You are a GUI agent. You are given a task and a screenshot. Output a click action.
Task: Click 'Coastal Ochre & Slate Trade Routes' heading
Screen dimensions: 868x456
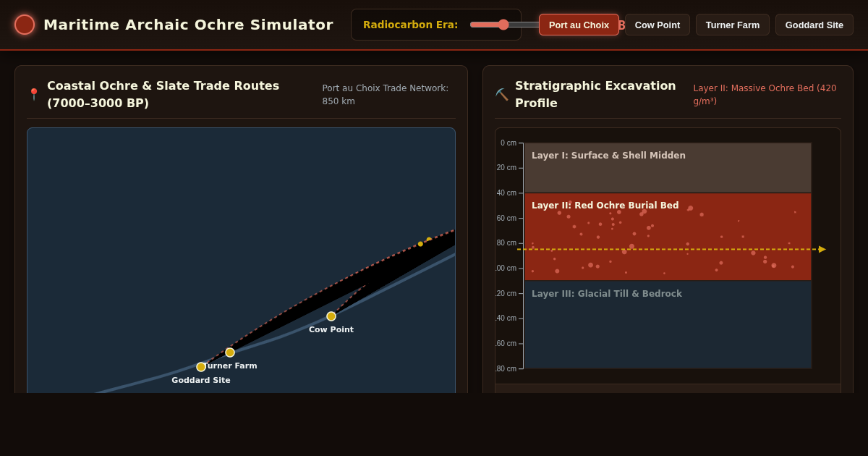(163, 94)
